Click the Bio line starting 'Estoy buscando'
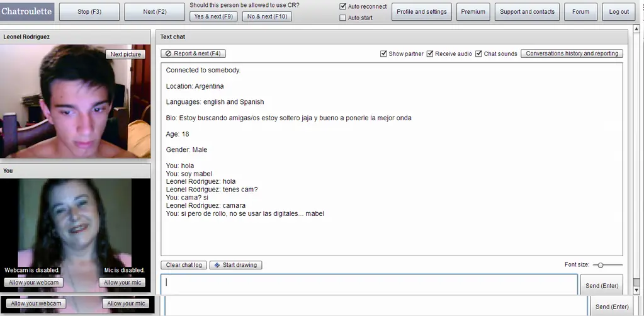The width and height of the screenshot is (644, 316). pos(289,118)
